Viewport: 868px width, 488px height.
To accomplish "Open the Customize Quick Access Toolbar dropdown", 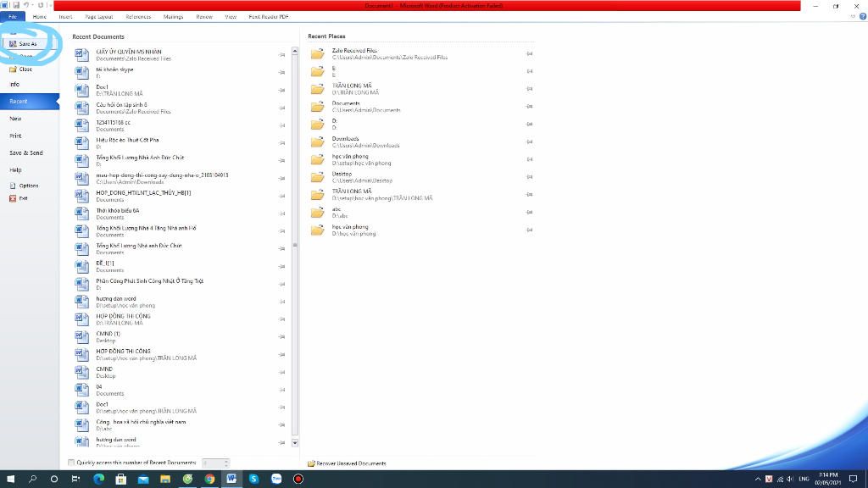I will tap(50, 5).
